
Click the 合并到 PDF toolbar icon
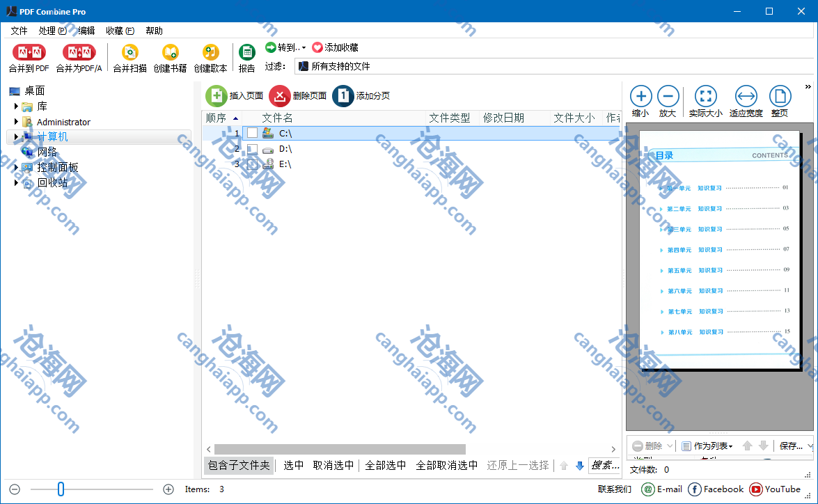(29, 52)
